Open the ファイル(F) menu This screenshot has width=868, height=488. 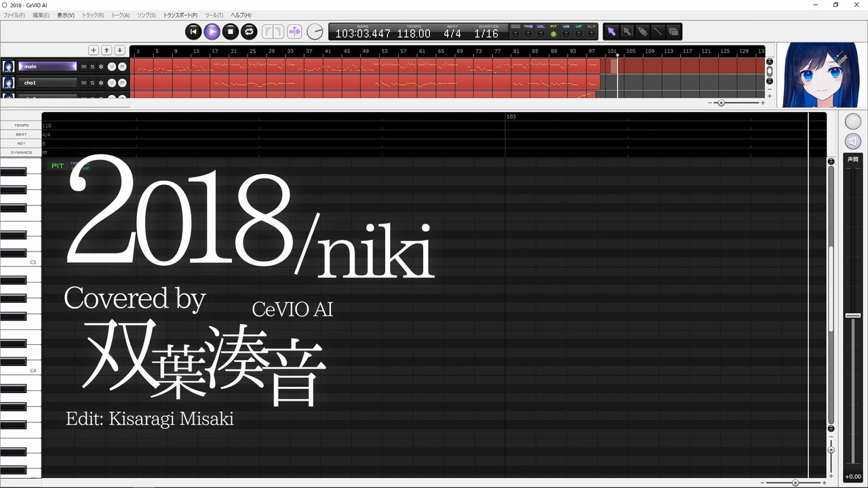coord(14,15)
